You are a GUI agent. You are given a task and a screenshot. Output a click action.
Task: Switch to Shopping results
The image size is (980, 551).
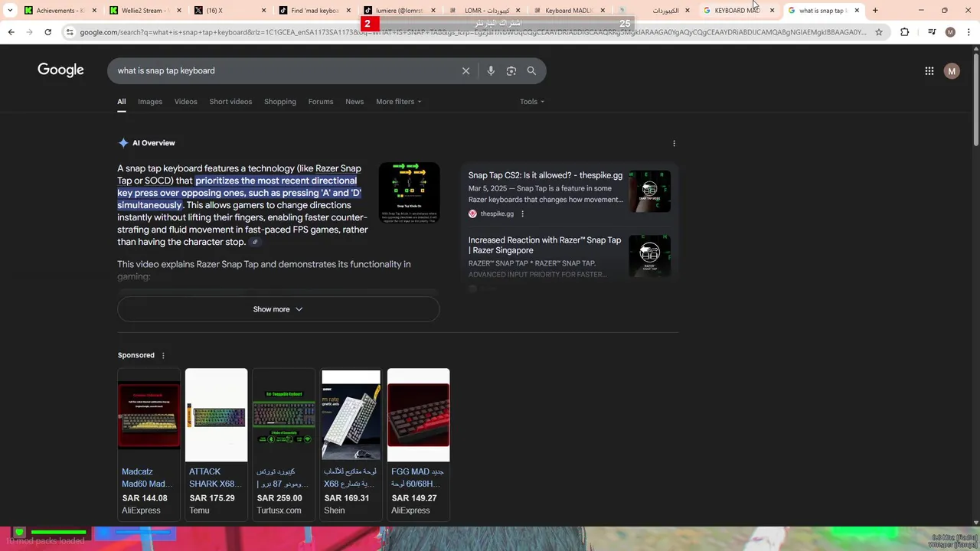tap(280, 102)
